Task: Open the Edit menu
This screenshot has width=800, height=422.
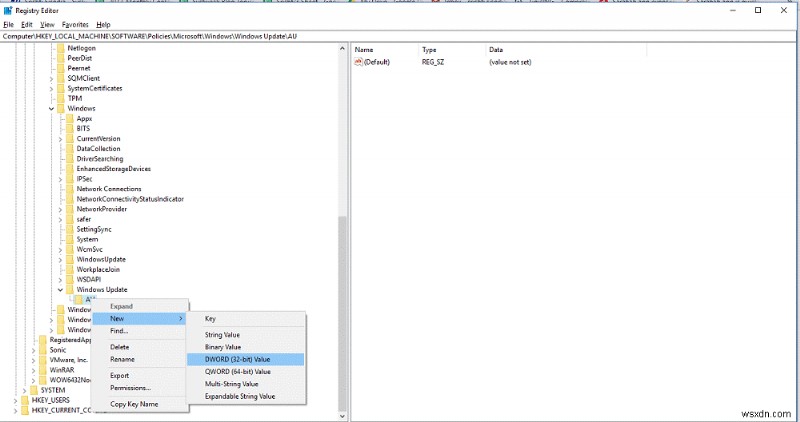Action: click(27, 24)
